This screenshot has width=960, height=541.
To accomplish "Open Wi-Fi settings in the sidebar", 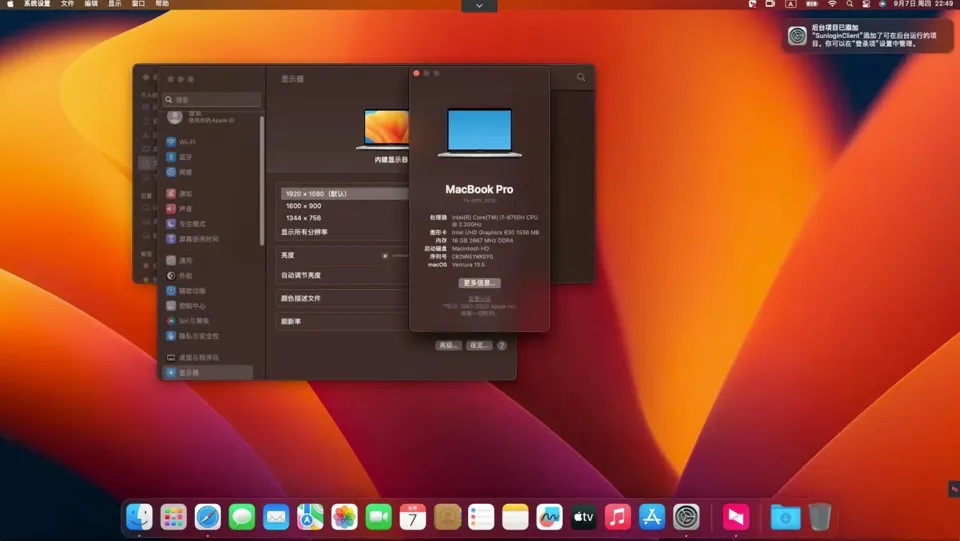I will pyautogui.click(x=186, y=142).
